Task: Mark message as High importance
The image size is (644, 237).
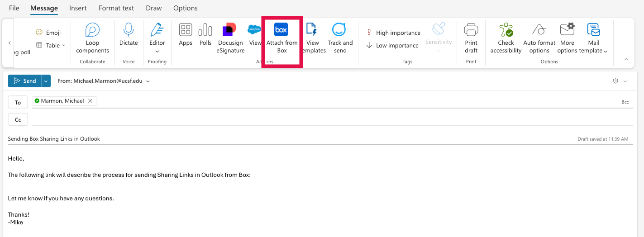Action: pyautogui.click(x=393, y=33)
